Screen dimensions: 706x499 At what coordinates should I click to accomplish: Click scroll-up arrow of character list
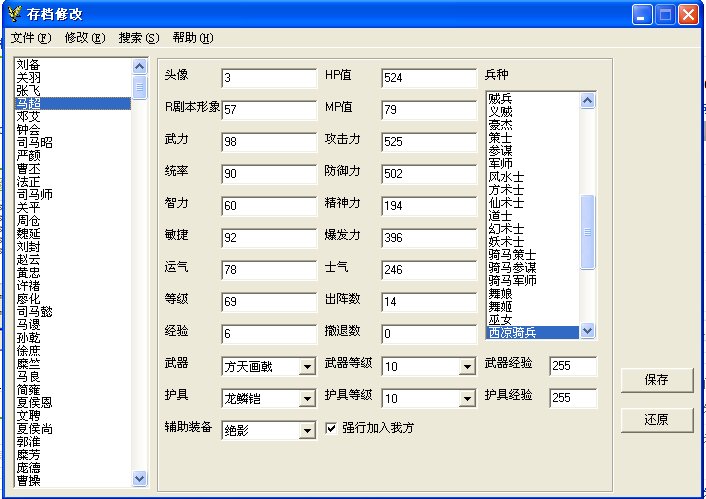click(x=140, y=67)
